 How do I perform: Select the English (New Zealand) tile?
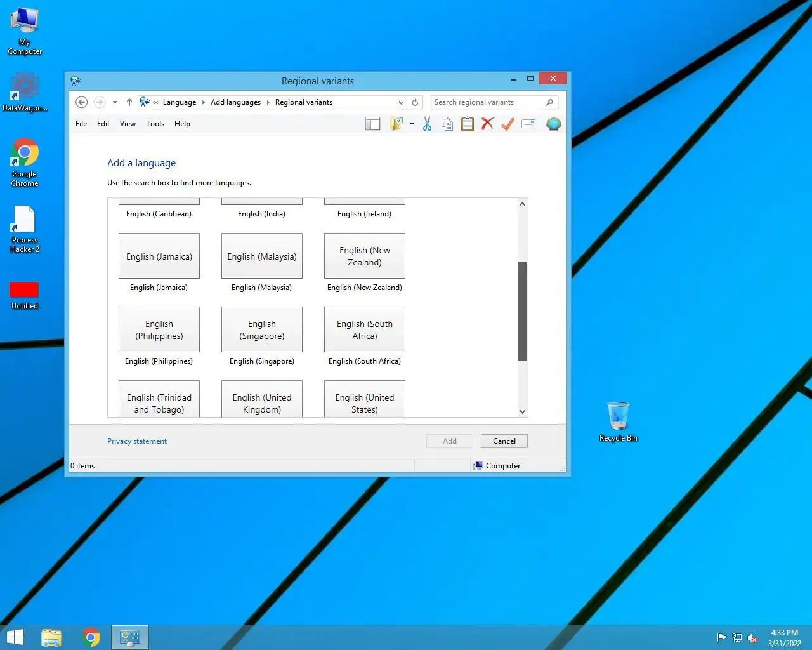click(x=365, y=256)
